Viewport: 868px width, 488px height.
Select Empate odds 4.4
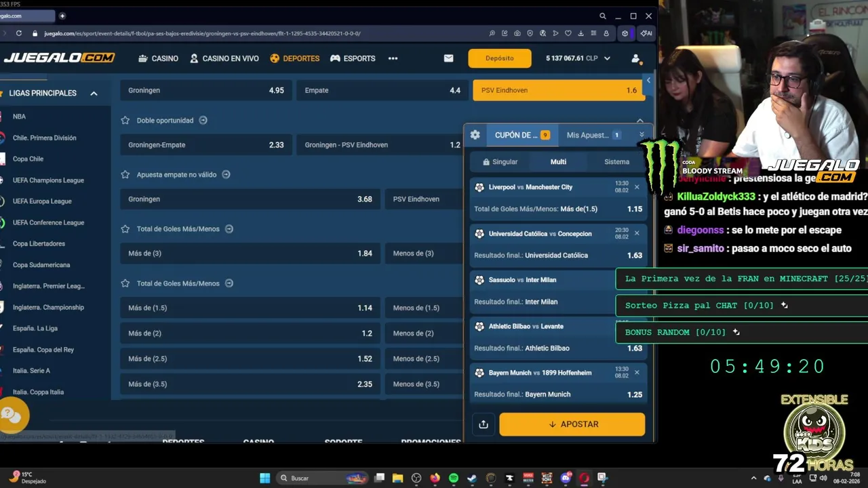click(x=382, y=90)
